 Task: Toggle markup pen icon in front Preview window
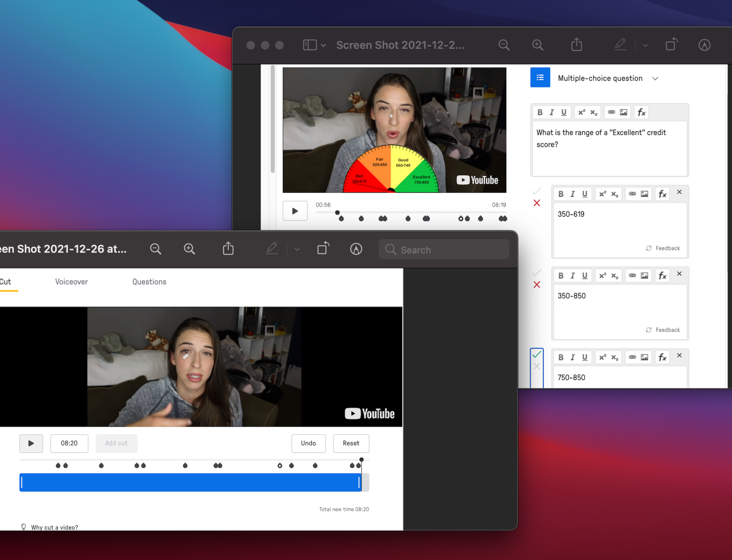point(272,249)
